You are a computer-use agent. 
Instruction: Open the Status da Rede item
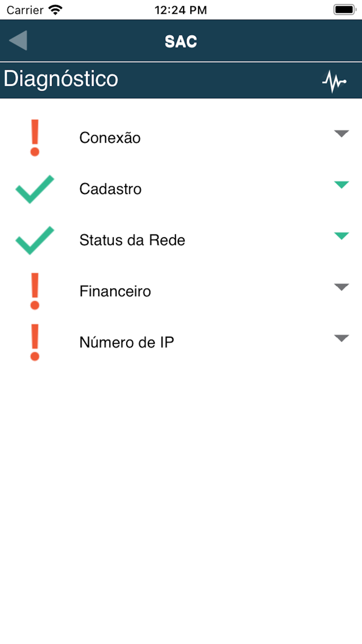[132, 241]
